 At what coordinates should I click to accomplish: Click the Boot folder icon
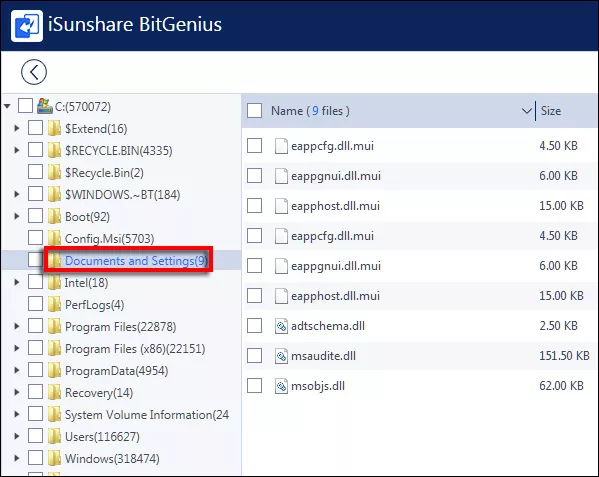point(54,217)
